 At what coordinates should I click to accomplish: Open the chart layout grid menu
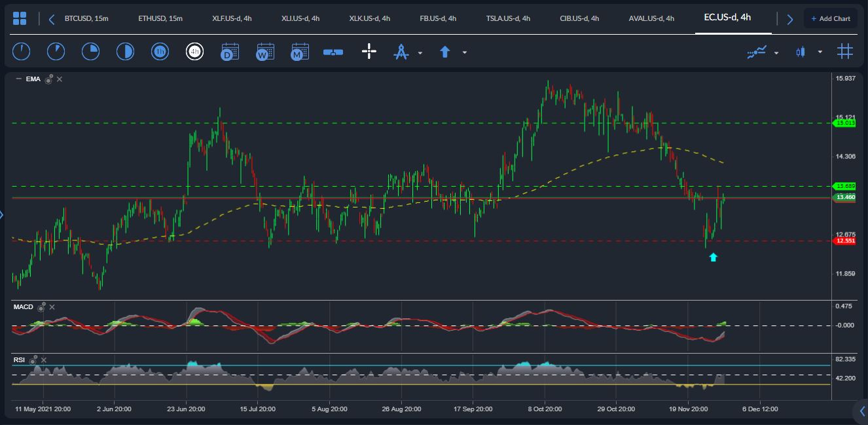[20, 18]
